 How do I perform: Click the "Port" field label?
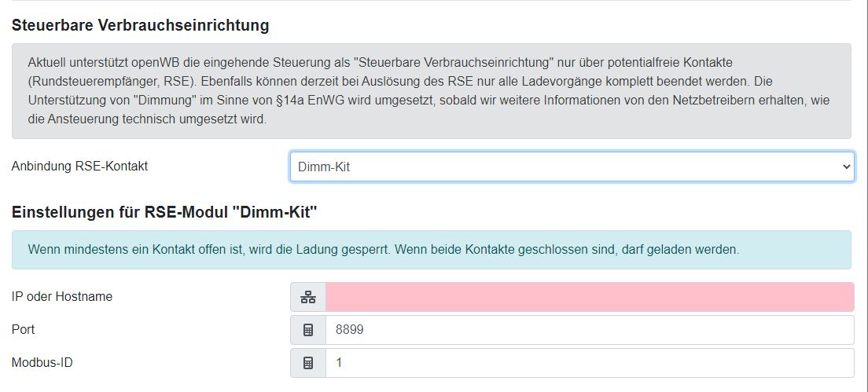tap(24, 330)
